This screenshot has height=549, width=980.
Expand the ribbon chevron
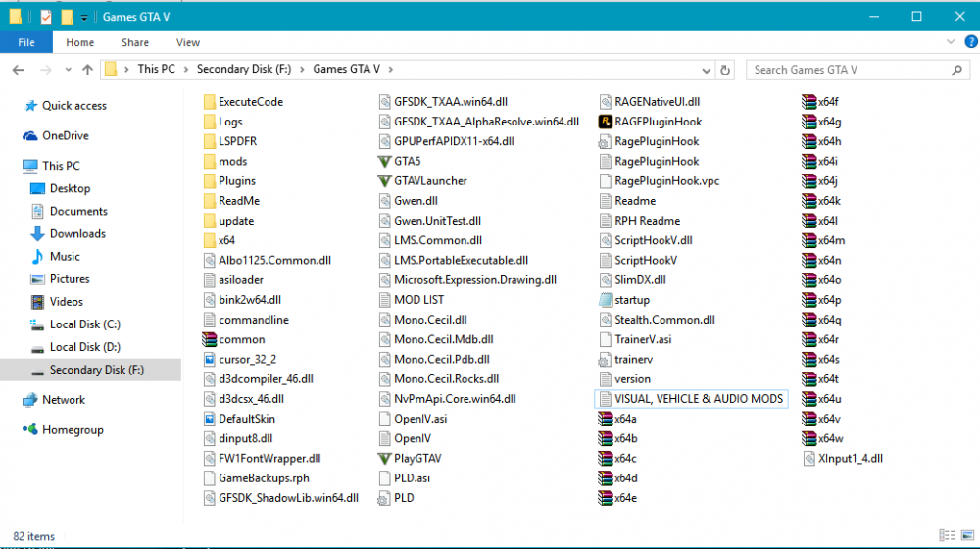pos(950,42)
